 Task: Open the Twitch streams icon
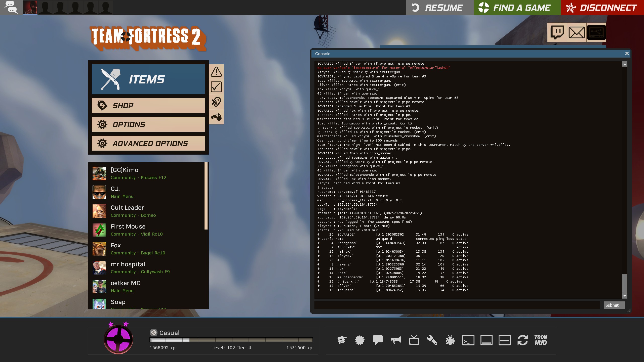[557, 32]
